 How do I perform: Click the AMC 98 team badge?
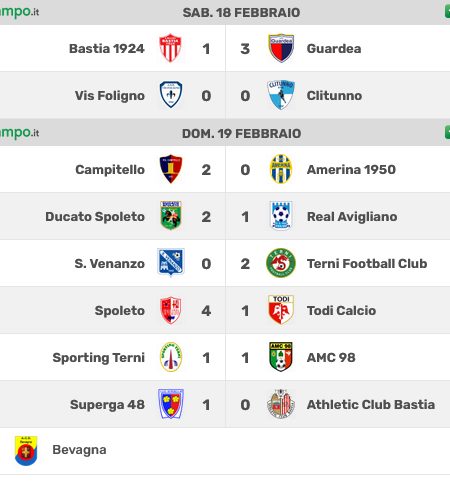point(281,357)
